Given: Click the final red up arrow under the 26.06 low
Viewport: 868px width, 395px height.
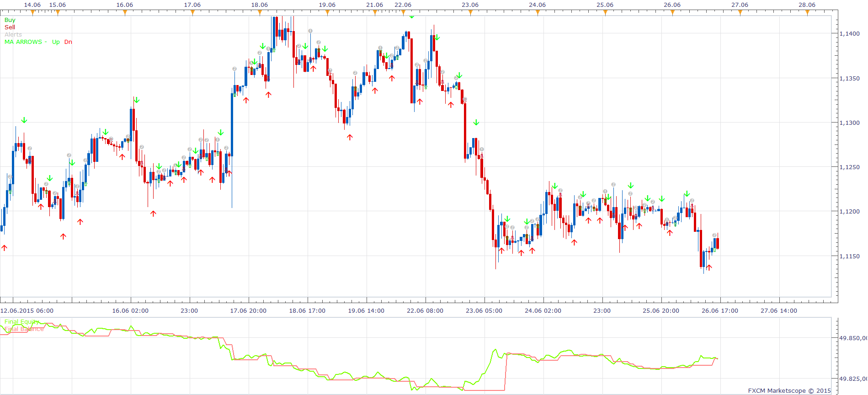Looking at the screenshot, I should point(709,267).
